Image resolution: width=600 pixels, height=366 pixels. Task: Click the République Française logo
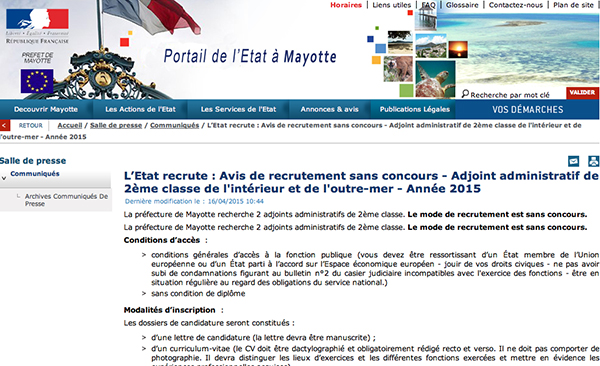tap(38, 26)
